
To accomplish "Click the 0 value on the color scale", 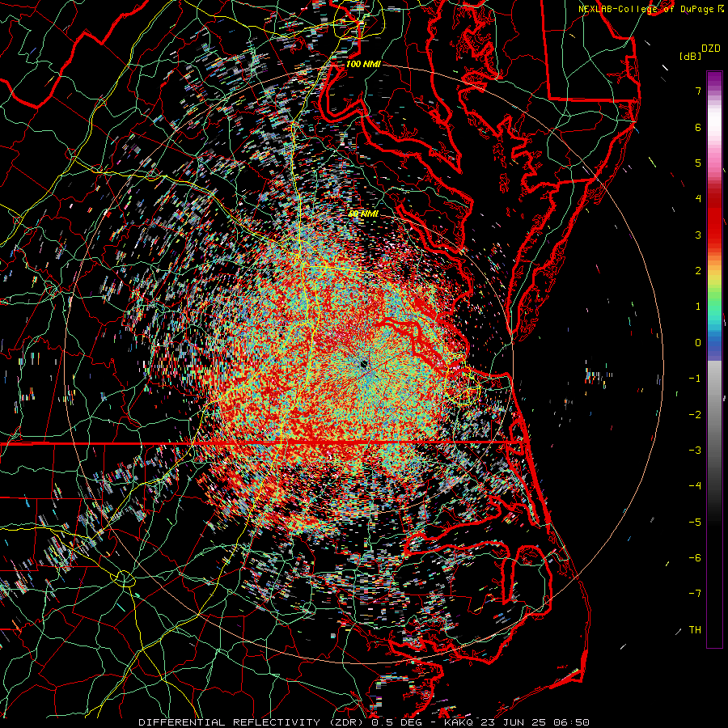I will pyautogui.click(x=698, y=343).
